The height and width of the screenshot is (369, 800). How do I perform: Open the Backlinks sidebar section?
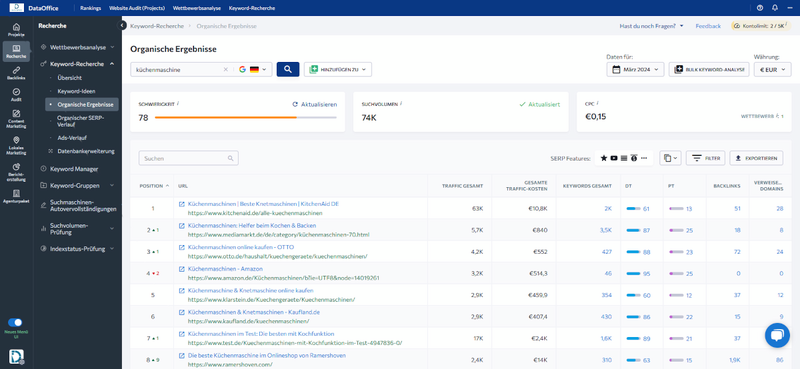pyautogui.click(x=16, y=73)
